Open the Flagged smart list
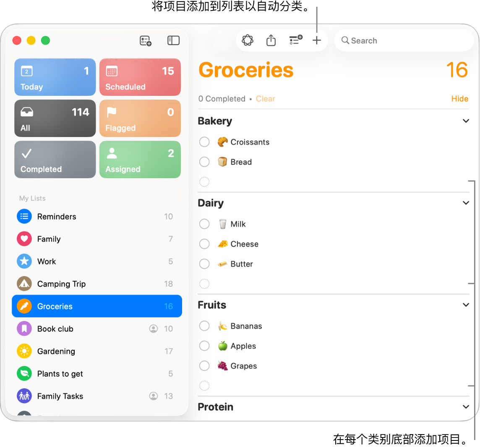Screen dimensions: 480x448 tap(140, 118)
